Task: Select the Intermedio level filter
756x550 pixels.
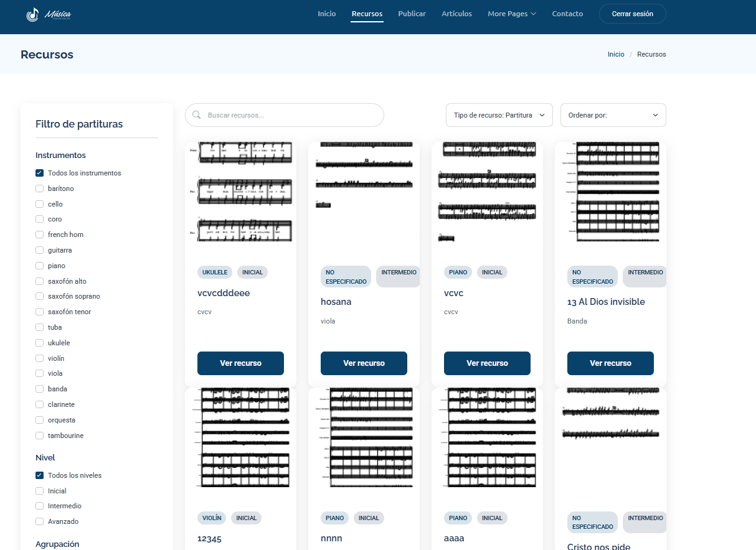Action: 39,506
